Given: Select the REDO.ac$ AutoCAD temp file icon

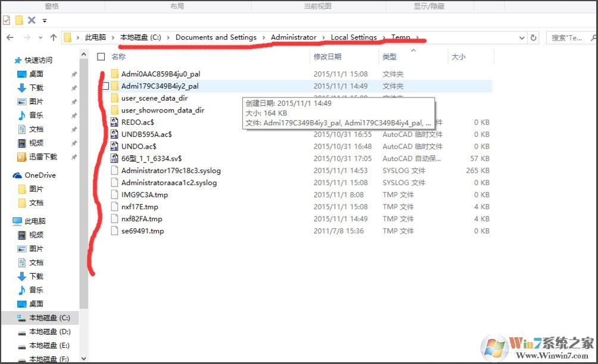Looking at the screenshot, I should pos(114,122).
